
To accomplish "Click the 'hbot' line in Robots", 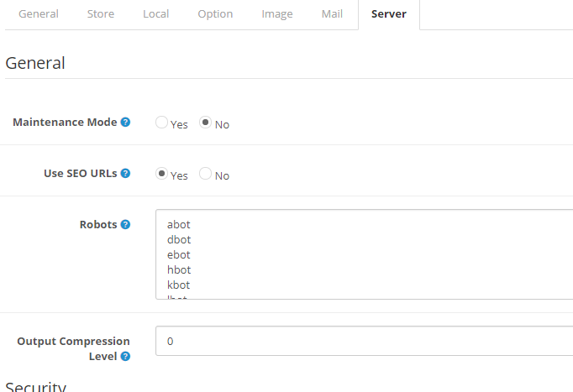I will 179,269.
